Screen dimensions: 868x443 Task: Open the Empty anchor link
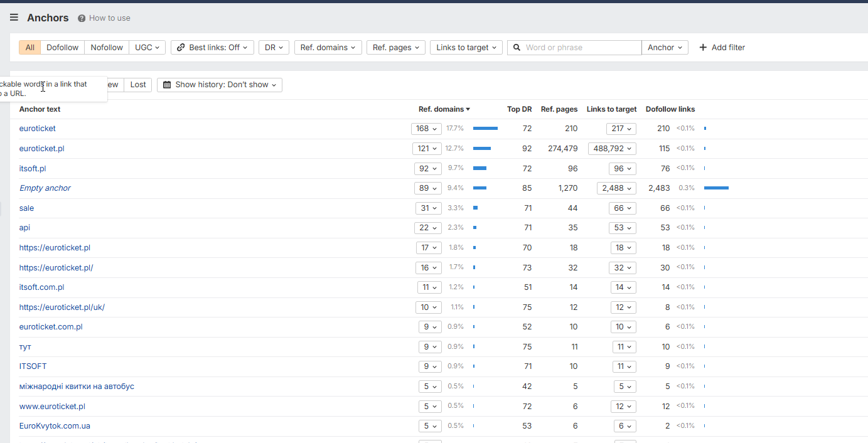45,188
